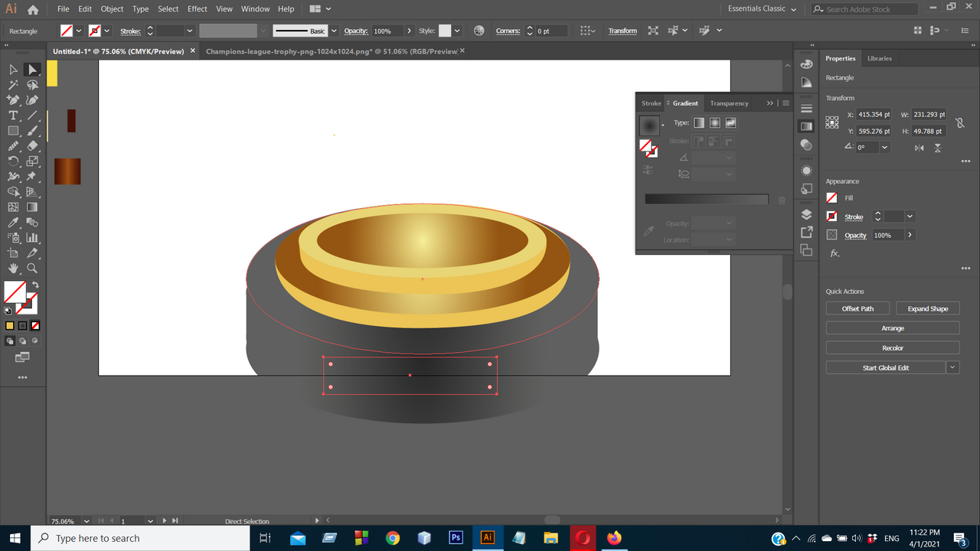This screenshot has width=980, height=551.
Task: Select the Eraser tool
Action: (x=32, y=145)
